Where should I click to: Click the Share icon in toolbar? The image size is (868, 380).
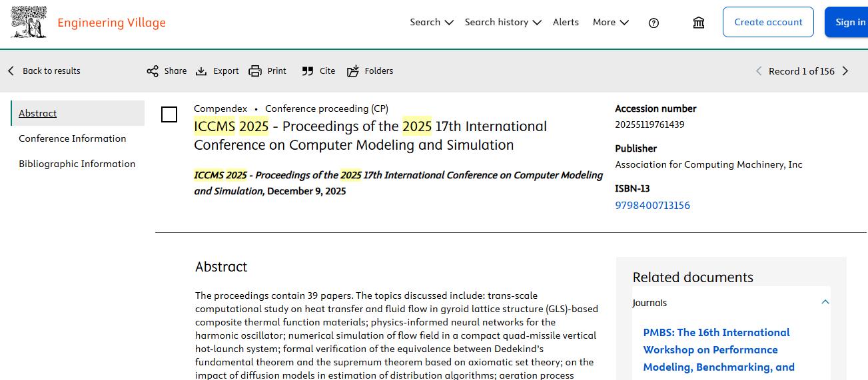tap(153, 71)
